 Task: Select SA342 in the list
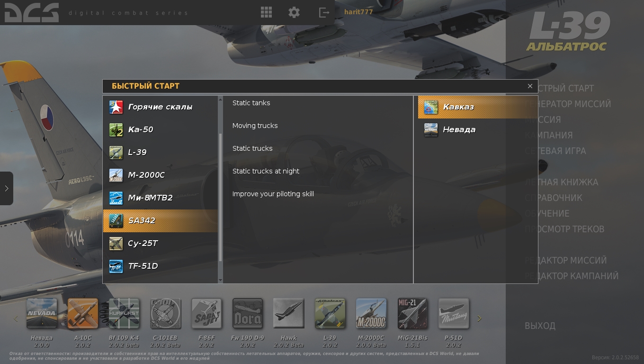(161, 221)
